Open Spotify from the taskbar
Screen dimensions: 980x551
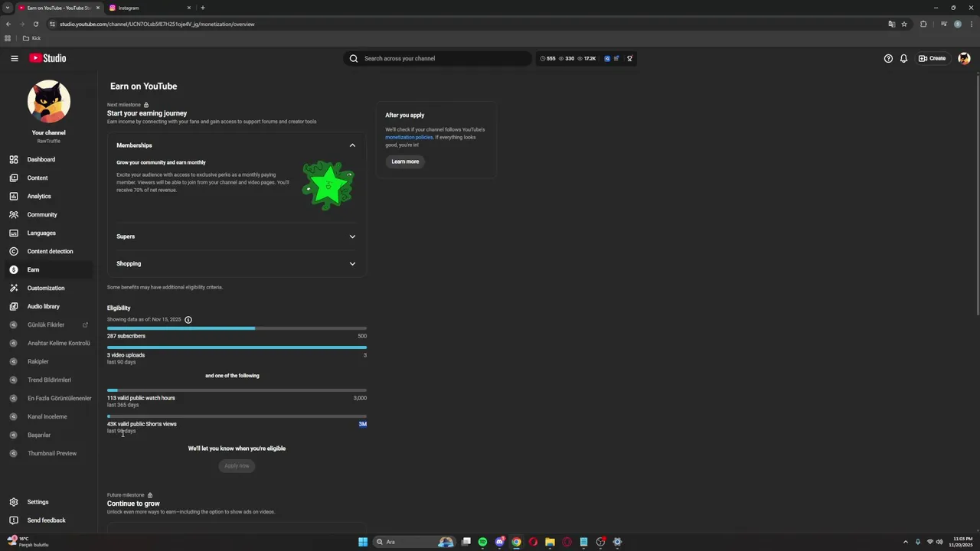pos(482,542)
